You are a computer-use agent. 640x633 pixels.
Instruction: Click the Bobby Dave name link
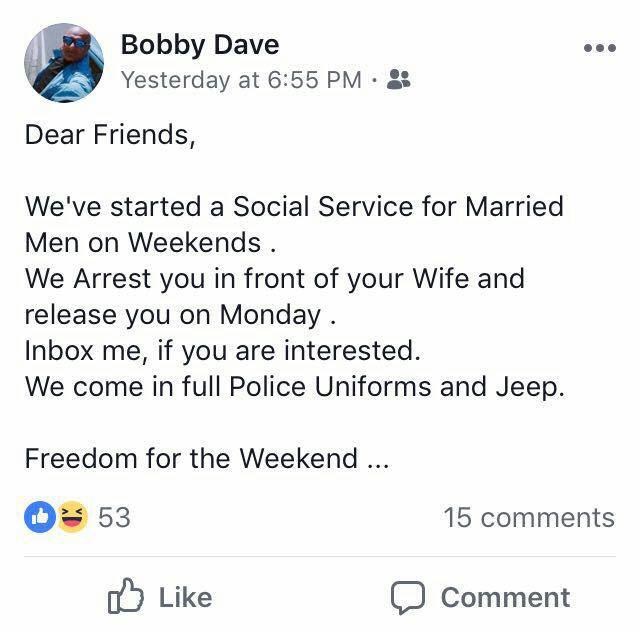pos(199,45)
